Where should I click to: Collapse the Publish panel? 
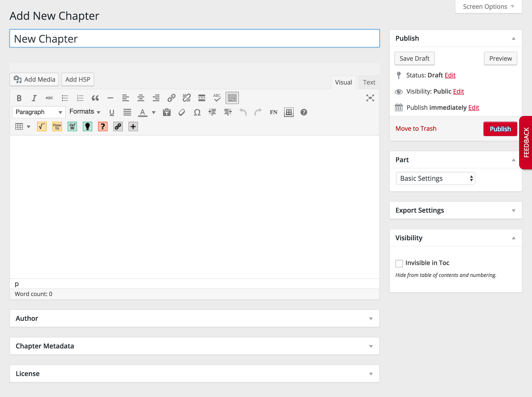coord(513,38)
